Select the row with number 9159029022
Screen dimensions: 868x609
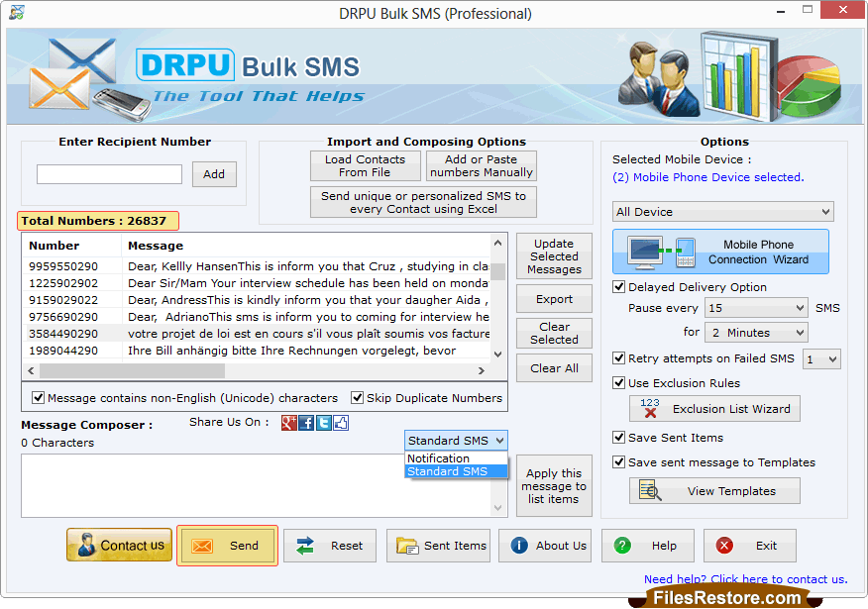(x=257, y=300)
